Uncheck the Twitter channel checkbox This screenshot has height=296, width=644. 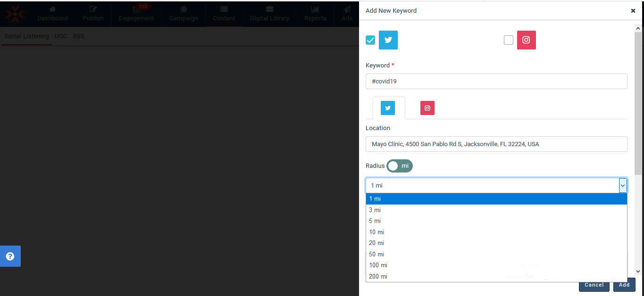[x=370, y=40]
